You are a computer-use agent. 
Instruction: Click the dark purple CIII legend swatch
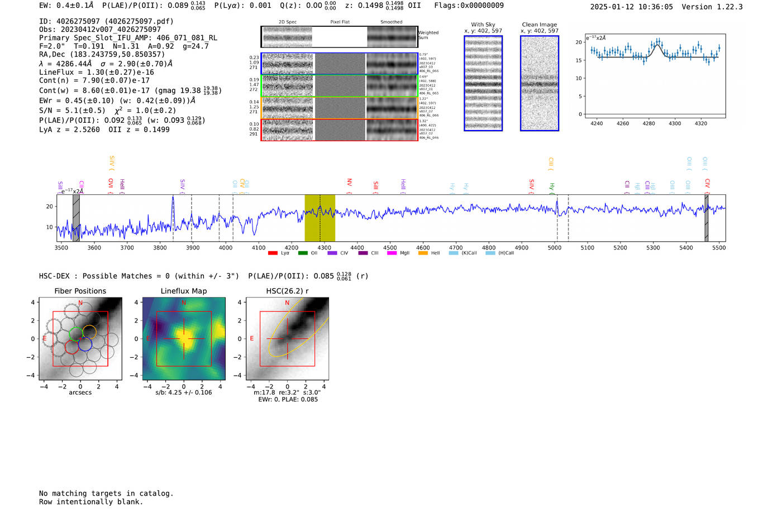coord(363,253)
